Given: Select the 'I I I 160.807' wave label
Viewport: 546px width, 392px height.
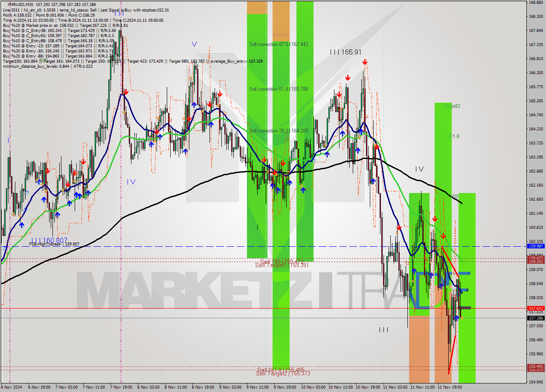Looking at the screenshot, I should coord(49,240).
